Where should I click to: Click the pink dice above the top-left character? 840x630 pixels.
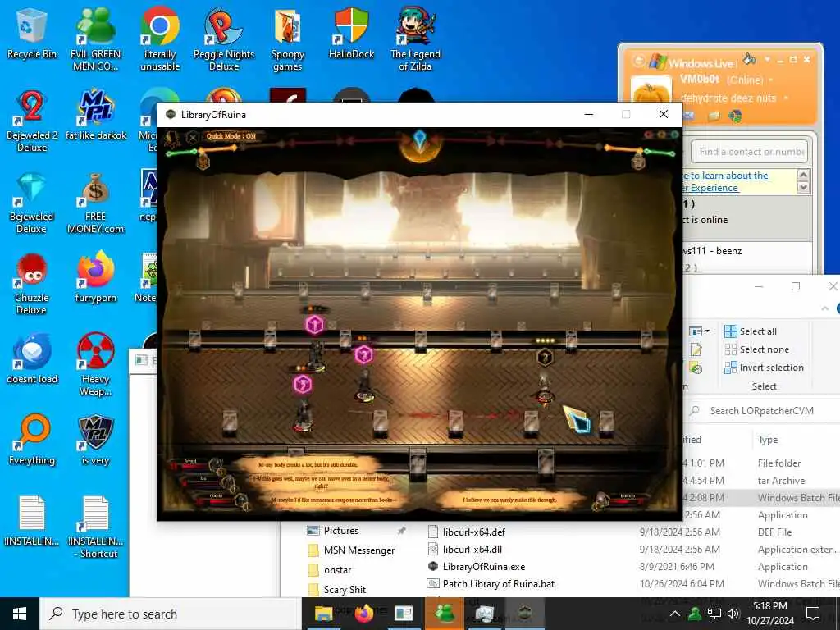click(x=314, y=324)
